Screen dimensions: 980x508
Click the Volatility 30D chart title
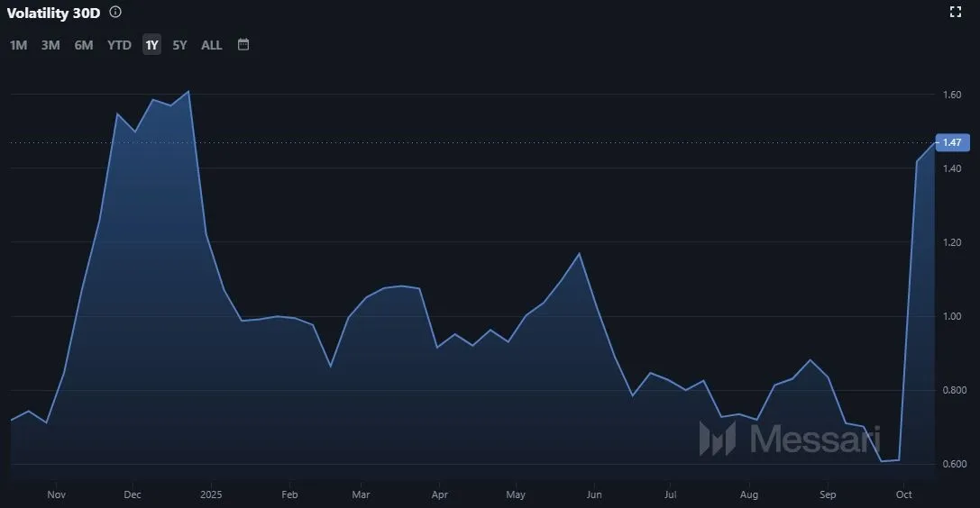[53, 14]
